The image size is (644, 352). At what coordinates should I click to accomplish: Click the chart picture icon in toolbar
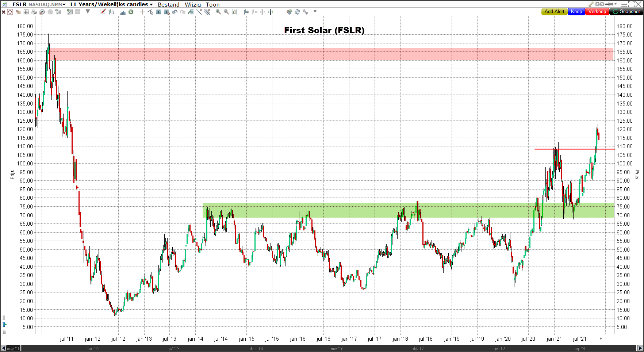click(70, 12)
